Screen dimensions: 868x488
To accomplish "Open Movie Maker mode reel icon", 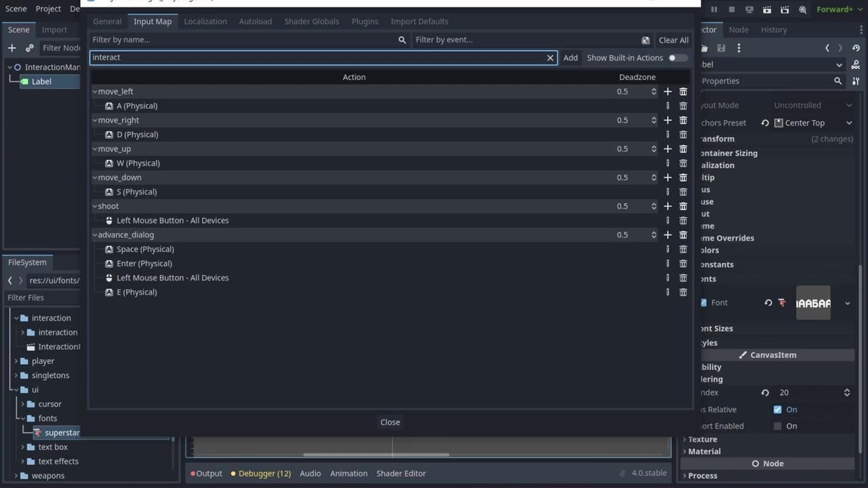I will (802, 9).
